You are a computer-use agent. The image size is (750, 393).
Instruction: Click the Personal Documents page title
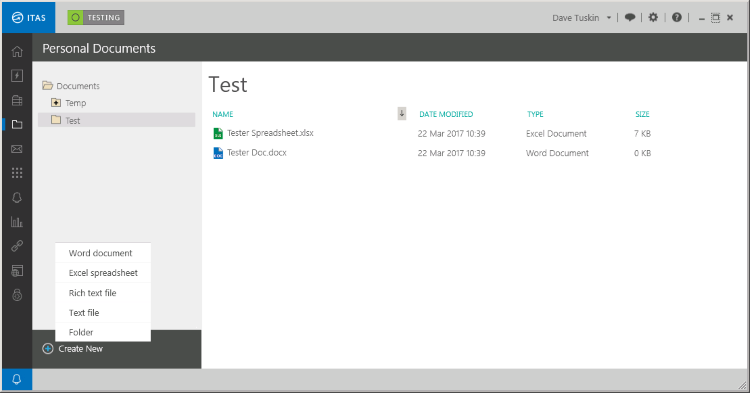click(x=99, y=48)
